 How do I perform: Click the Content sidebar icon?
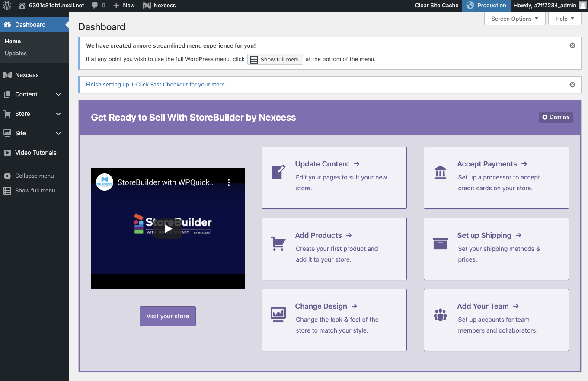point(7,94)
